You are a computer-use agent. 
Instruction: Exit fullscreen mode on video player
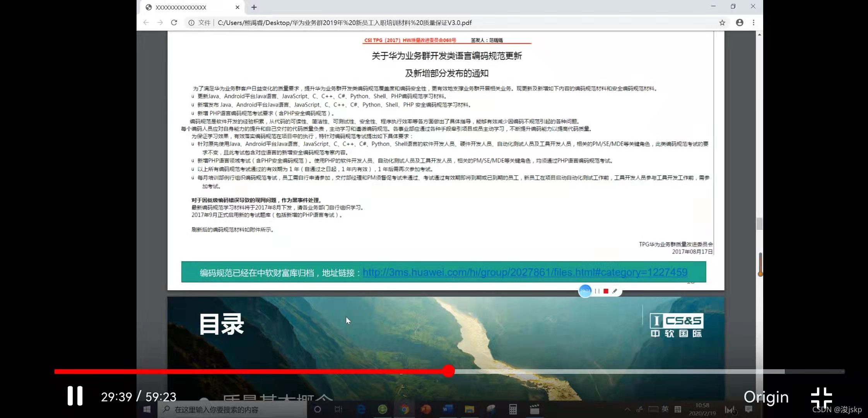(x=822, y=397)
